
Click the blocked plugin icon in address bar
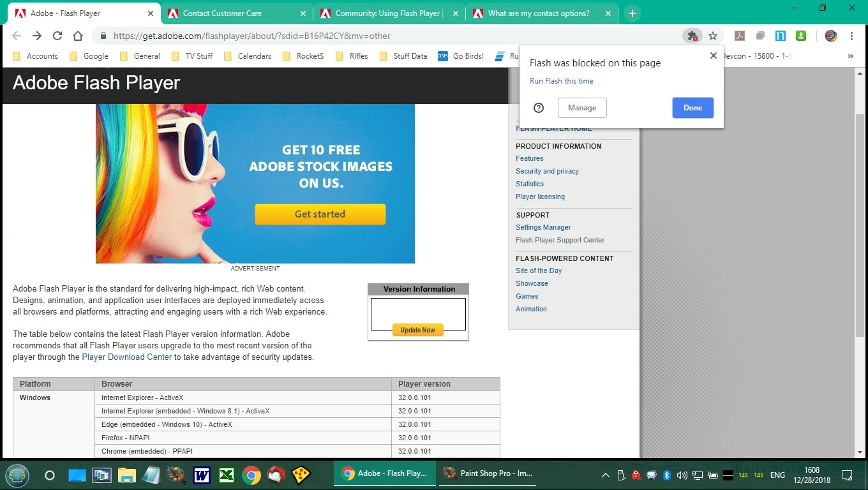[692, 36]
